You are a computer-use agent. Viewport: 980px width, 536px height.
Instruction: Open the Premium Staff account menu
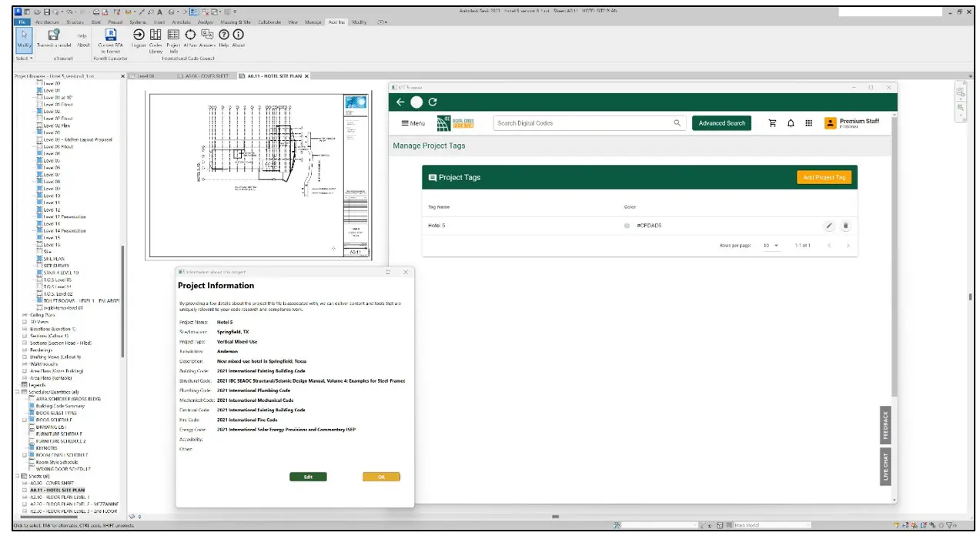pyautogui.click(x=852, y=123)
